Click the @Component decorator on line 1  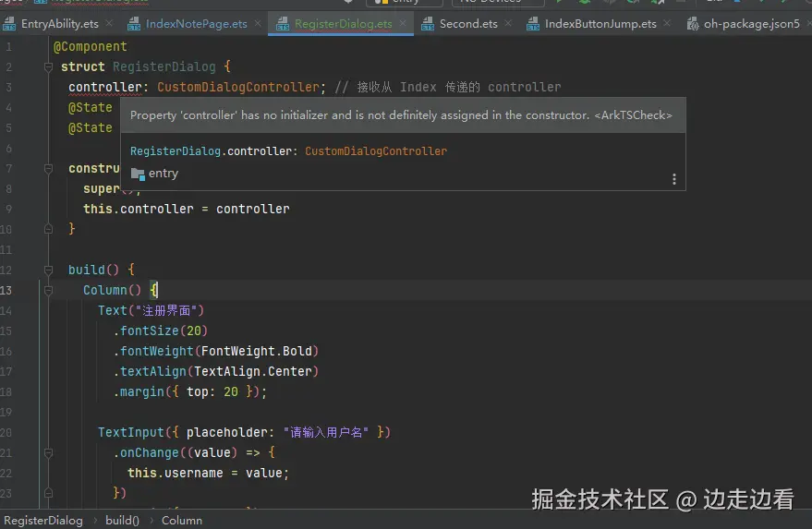(91, 46)
